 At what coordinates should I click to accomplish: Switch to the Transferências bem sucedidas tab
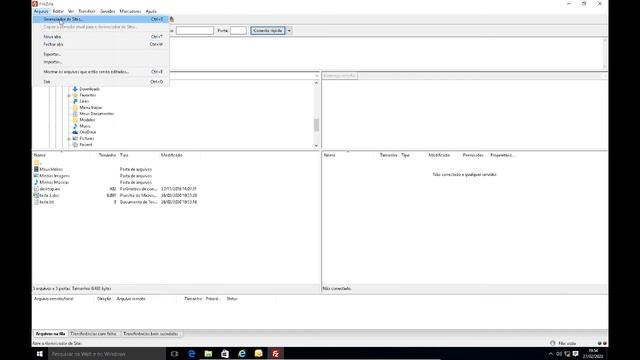151,334
